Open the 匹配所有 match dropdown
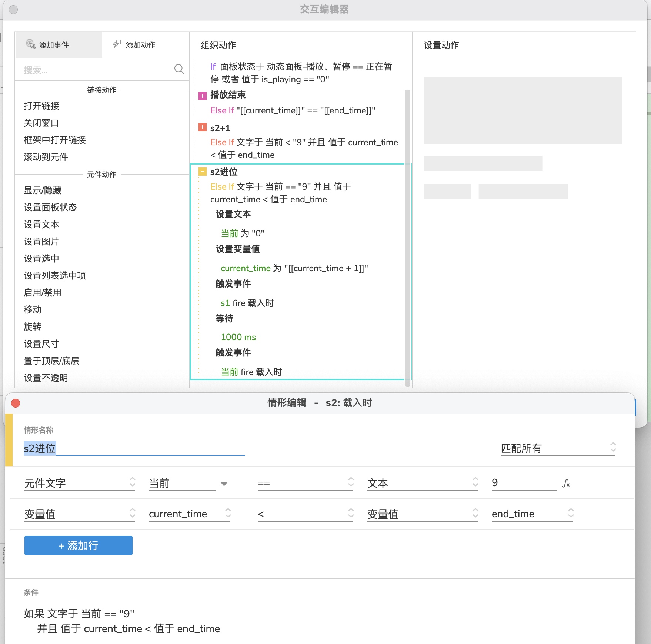This screenshot has height=644, width=651. click(558, 448)
